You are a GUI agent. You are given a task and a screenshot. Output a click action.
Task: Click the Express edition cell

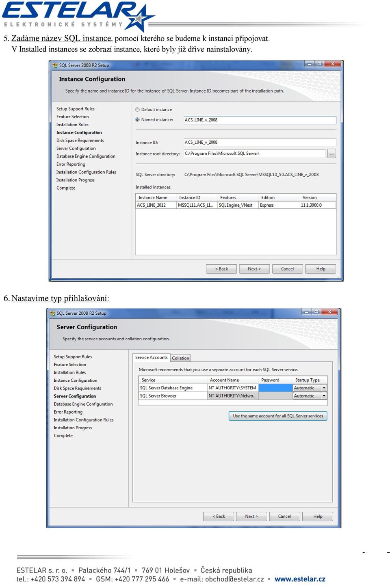(x=279, y=205)
